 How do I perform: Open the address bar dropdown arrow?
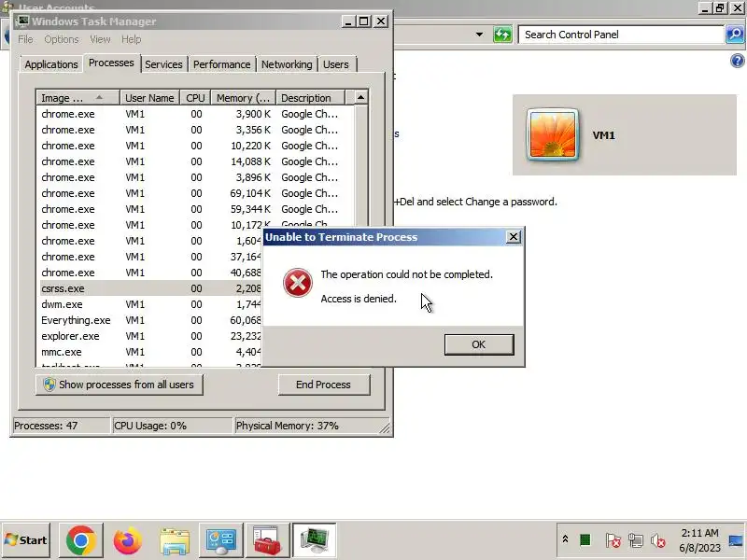(479, 35)
